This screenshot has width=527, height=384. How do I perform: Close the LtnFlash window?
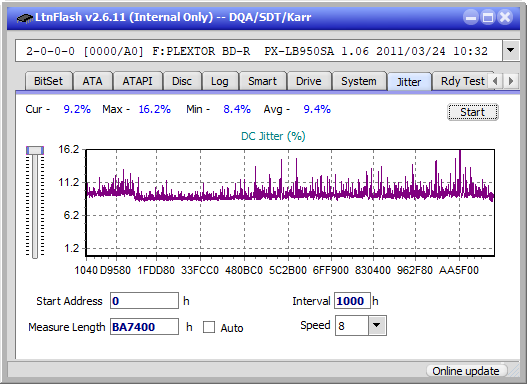(505, 17)
